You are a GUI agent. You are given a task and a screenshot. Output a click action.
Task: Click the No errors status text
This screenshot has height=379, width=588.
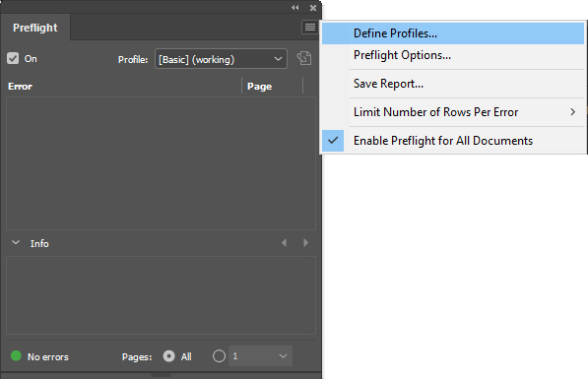pos(48,357)
